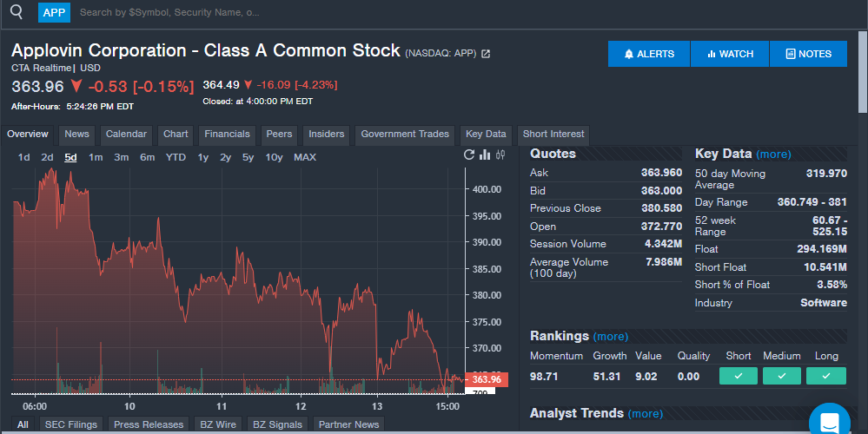Click the Open value 372.770

(x=661, y=227)
